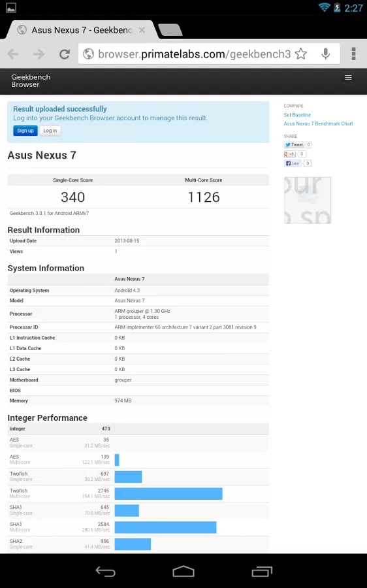Select the Asus Nexus 7 Geekbench tab
The image size is (367, 588).
click(80, 30)
